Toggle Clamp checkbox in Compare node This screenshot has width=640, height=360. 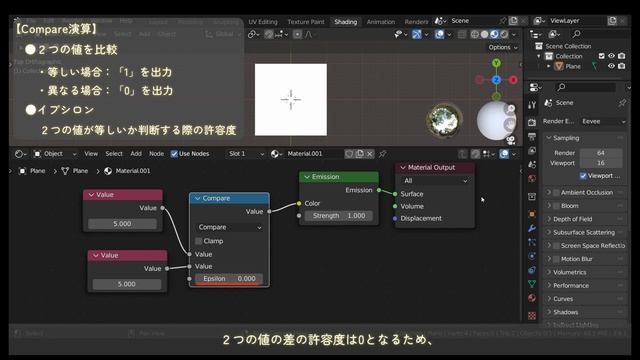coord(199,241)
